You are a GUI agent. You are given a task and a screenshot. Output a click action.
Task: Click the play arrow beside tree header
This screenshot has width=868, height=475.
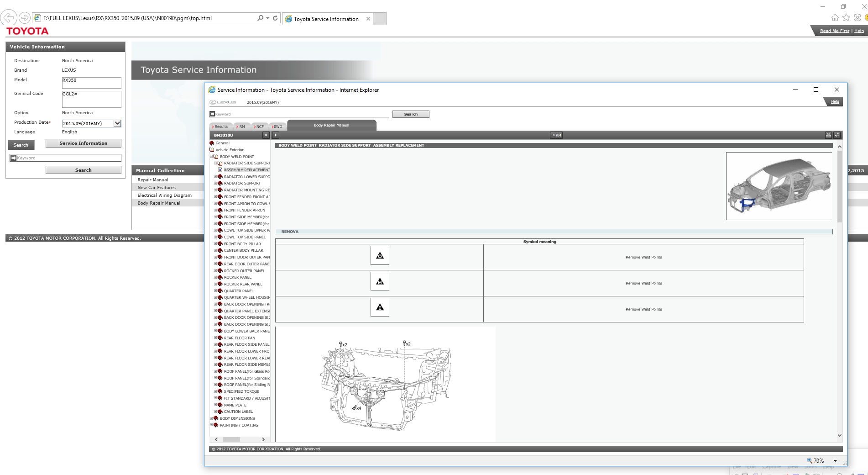[x=276, y=135]
